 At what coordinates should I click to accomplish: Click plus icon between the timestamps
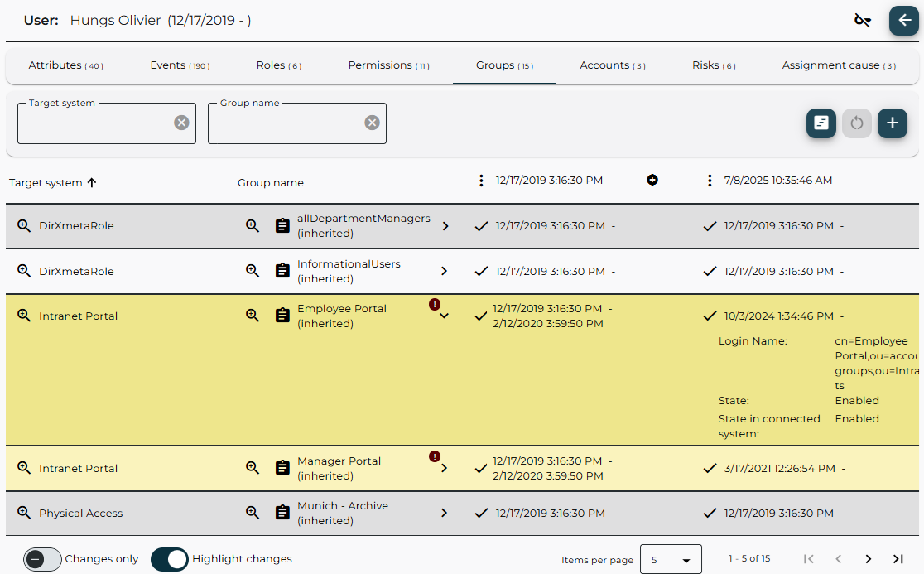click(x=652, y=180)
